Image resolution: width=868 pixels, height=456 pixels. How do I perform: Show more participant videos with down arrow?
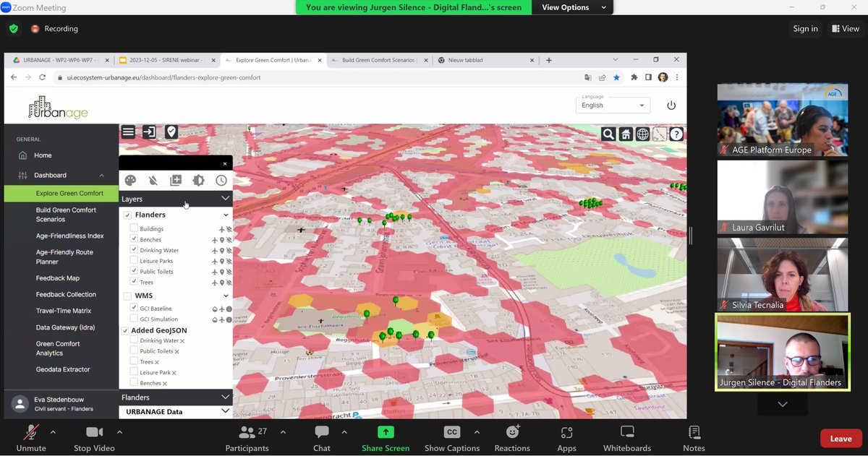pos(783,405)
